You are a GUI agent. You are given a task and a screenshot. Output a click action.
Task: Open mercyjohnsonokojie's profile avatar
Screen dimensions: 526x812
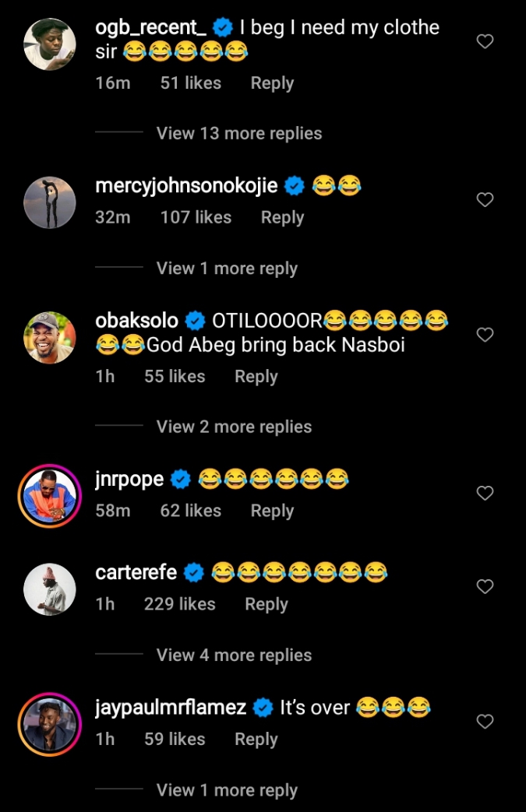click(x=50, y=202)
